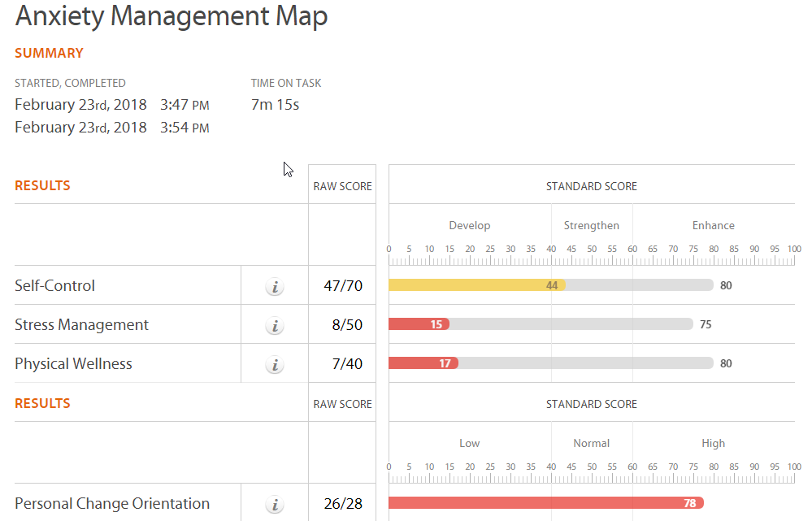Open the SUMMARY section header
This screenshot has height=521, width=812.
point(49,53)
